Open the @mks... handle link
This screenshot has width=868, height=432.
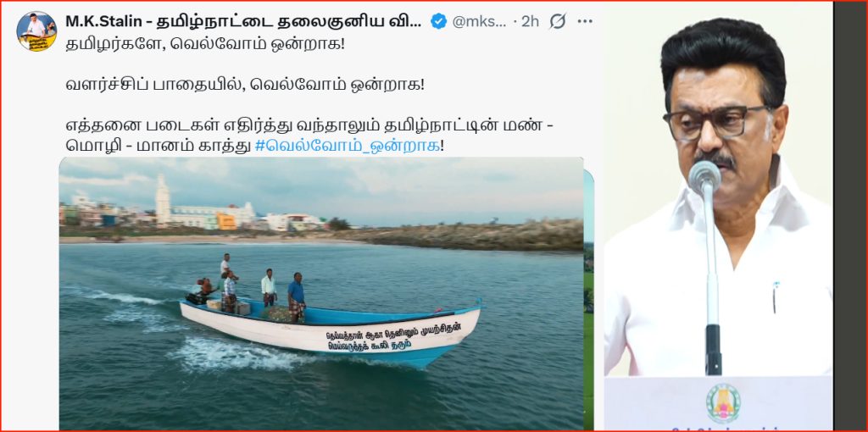[479, 21]
